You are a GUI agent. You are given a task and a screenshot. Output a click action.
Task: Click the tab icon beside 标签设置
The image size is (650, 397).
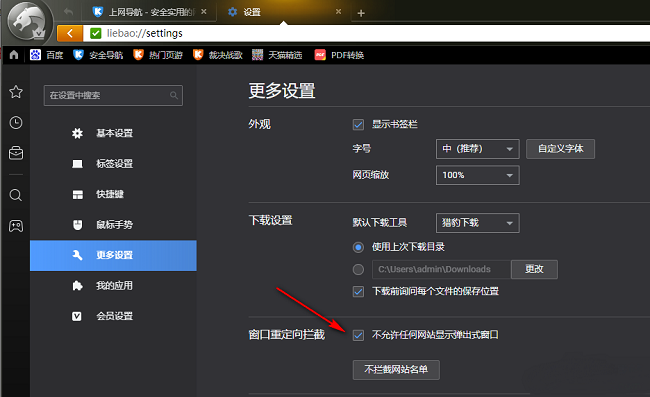(77, 164)
